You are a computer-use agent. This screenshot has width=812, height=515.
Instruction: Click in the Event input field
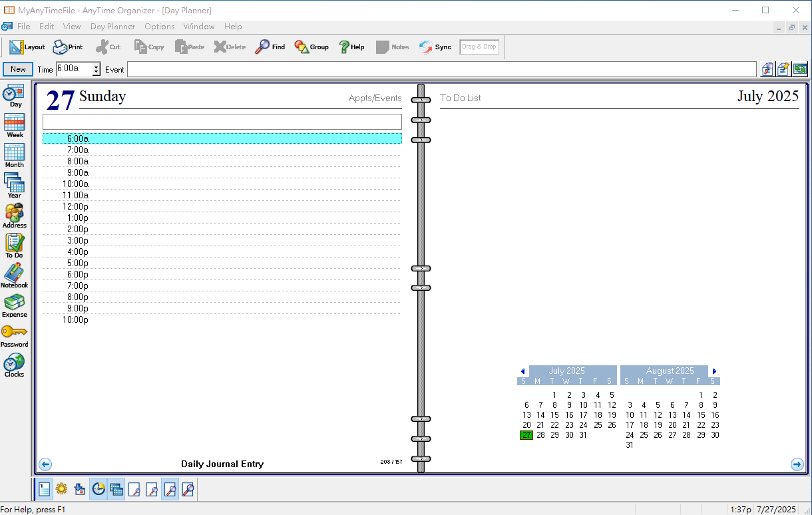[442, 69]
